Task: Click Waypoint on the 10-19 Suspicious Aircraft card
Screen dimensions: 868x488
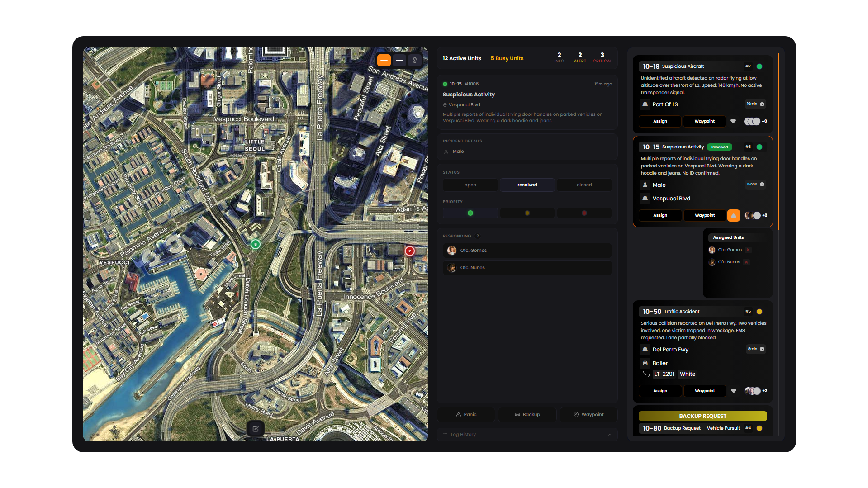Action: (704, 121)
